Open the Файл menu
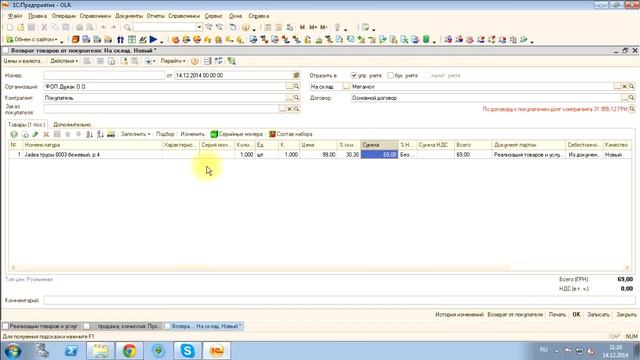640x360 pixels. pos(15,16)
